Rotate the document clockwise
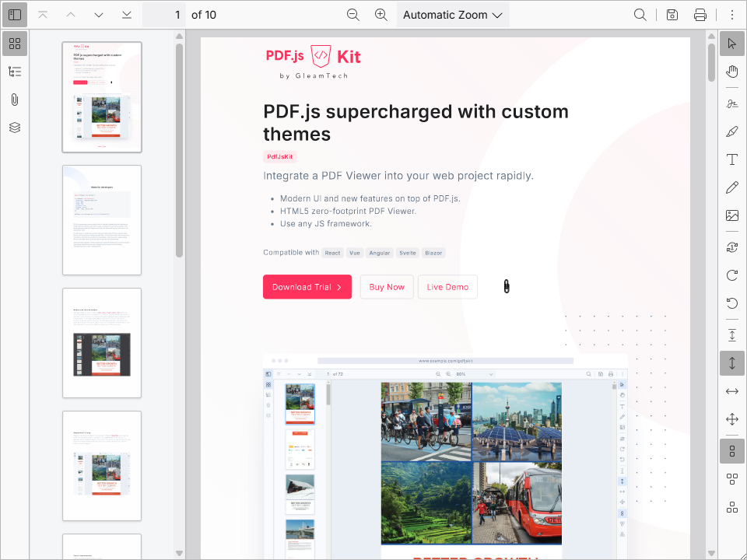 pos(732,275)
